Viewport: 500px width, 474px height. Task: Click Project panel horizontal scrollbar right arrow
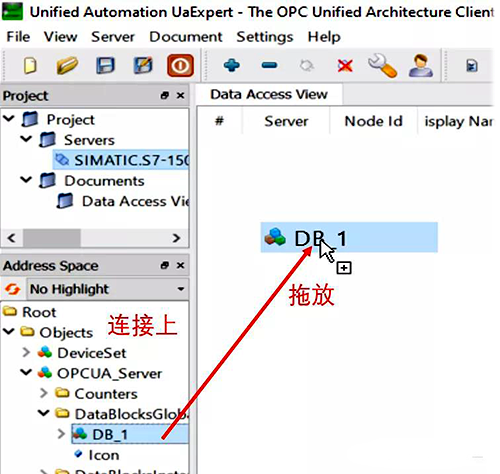[x=177, y=238]
